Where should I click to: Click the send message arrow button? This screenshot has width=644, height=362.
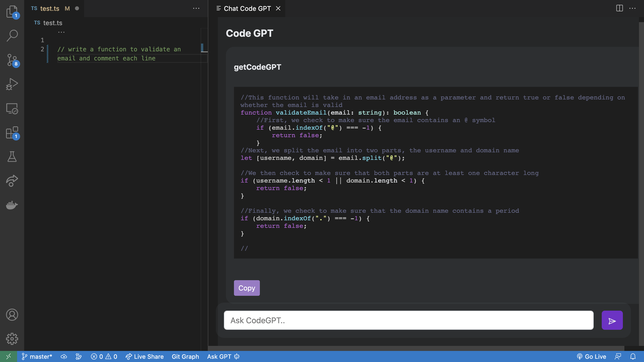612,320
